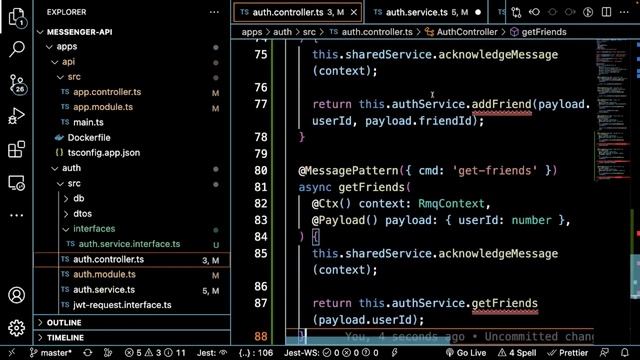Click Go Live in status bar

(x=466, y=353)
